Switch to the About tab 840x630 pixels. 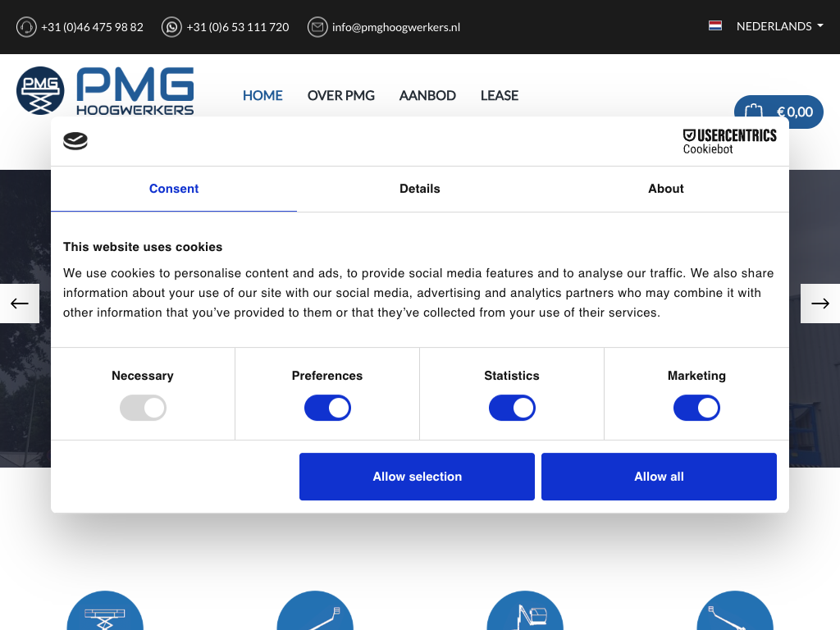(666, 189)
